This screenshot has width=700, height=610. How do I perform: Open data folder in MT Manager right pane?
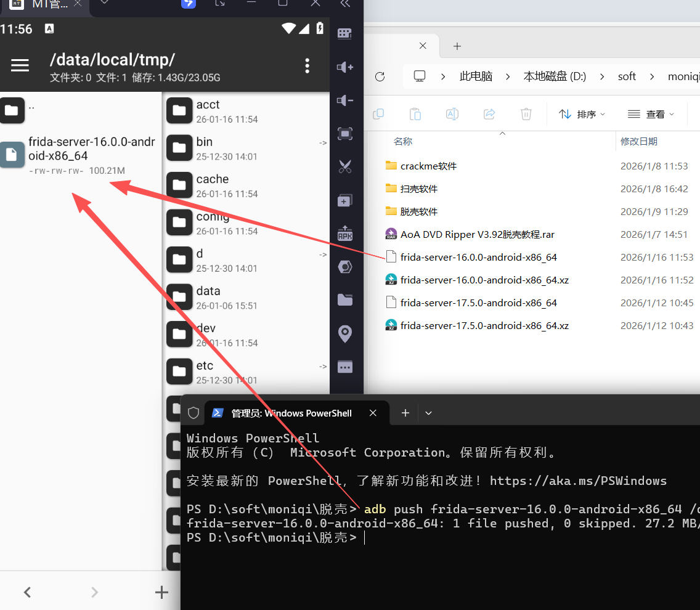[247, 298]
